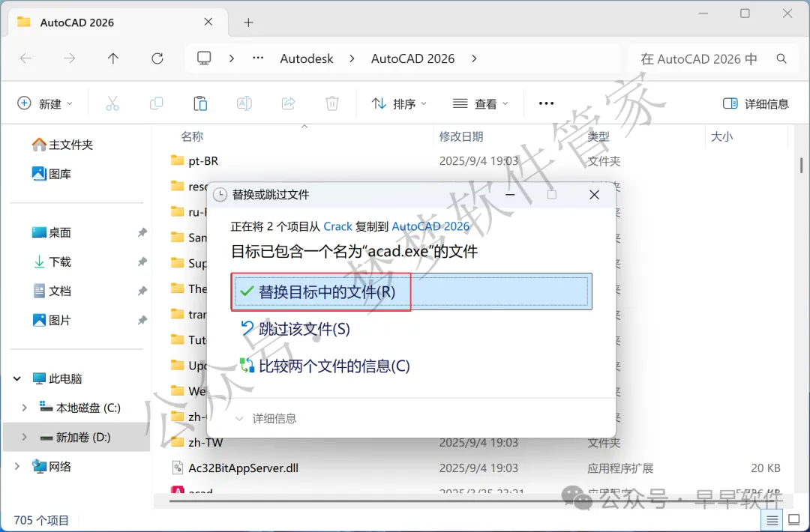
Task: Click the Crack source link in dialog
Action: [337, 226]
